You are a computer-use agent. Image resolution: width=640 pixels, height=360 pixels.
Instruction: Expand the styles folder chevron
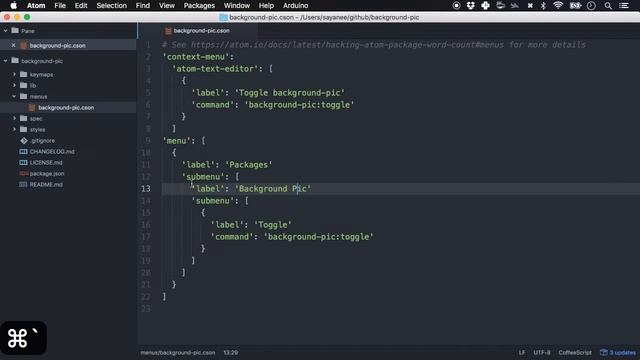coord(14,129)
